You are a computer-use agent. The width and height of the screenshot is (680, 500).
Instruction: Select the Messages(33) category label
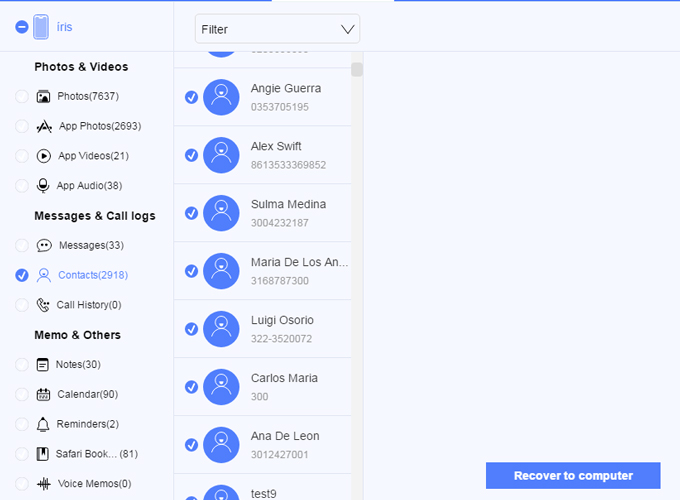92,245
